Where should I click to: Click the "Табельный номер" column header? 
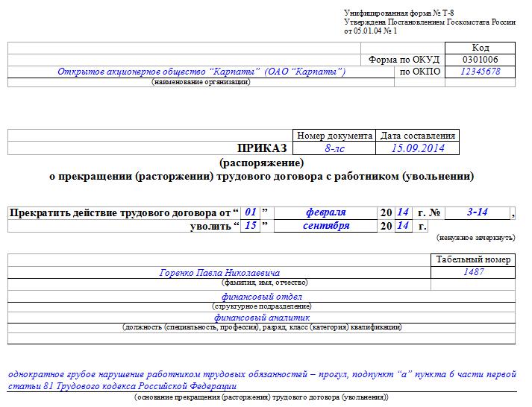[473, 259]
